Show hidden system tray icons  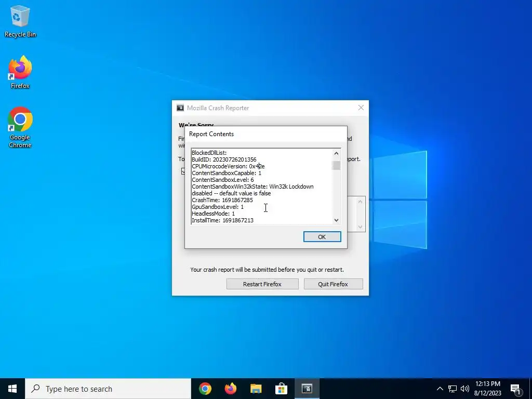coord(440,389)
